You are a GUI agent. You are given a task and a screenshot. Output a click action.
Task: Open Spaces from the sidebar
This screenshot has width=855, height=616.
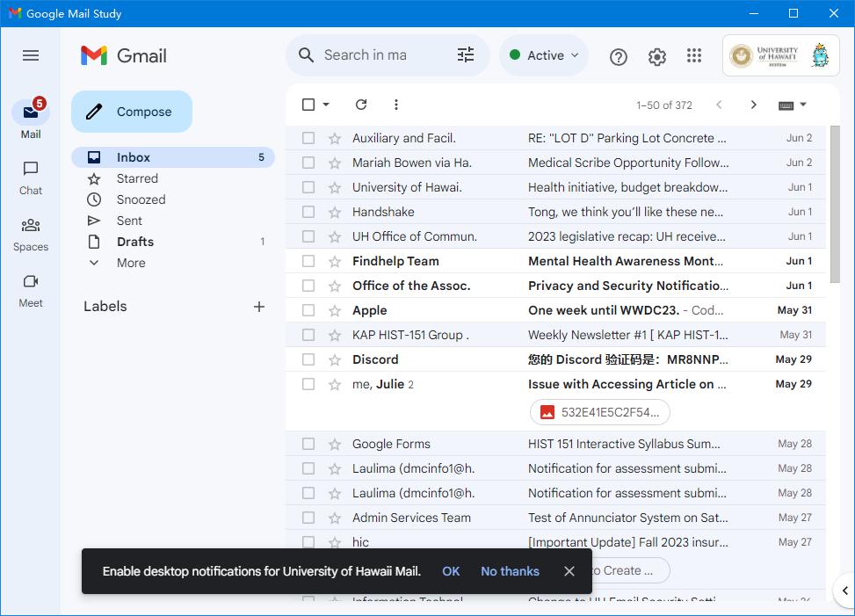(x=31, y=235)
